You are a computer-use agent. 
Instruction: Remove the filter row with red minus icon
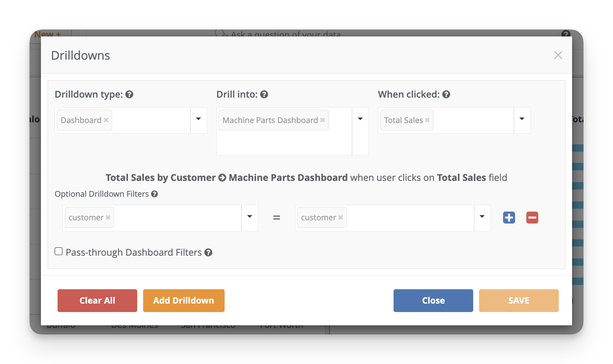(532, 218)
